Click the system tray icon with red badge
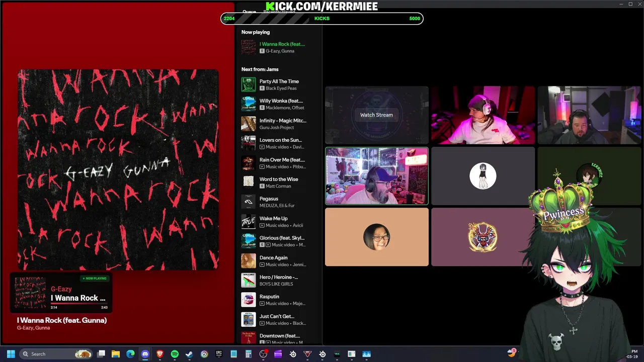This screenshot has height=362, width=644. (512, 352)
